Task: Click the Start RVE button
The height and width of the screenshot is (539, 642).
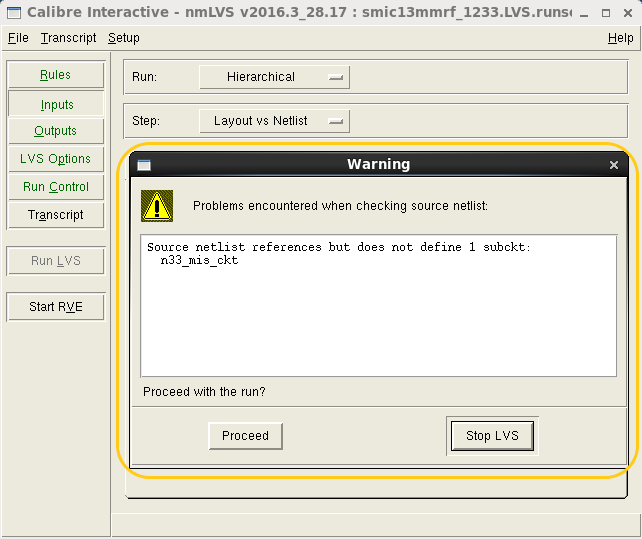Action: point(56,307)
